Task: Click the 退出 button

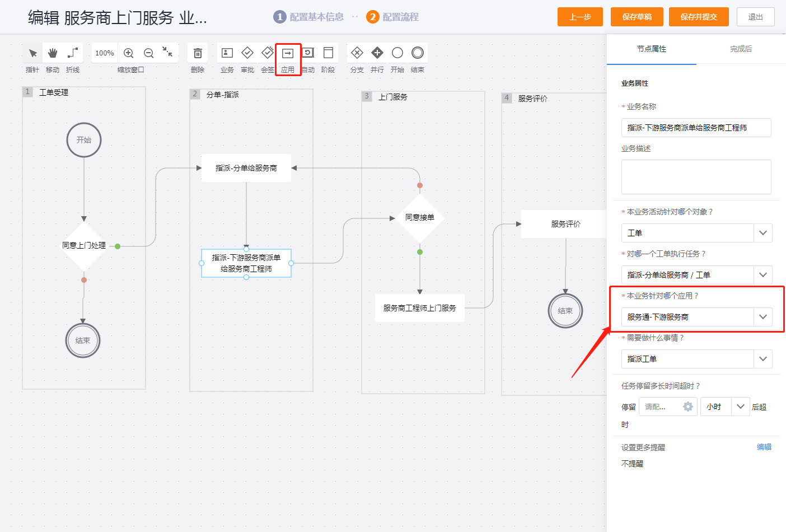Action: 756,17
